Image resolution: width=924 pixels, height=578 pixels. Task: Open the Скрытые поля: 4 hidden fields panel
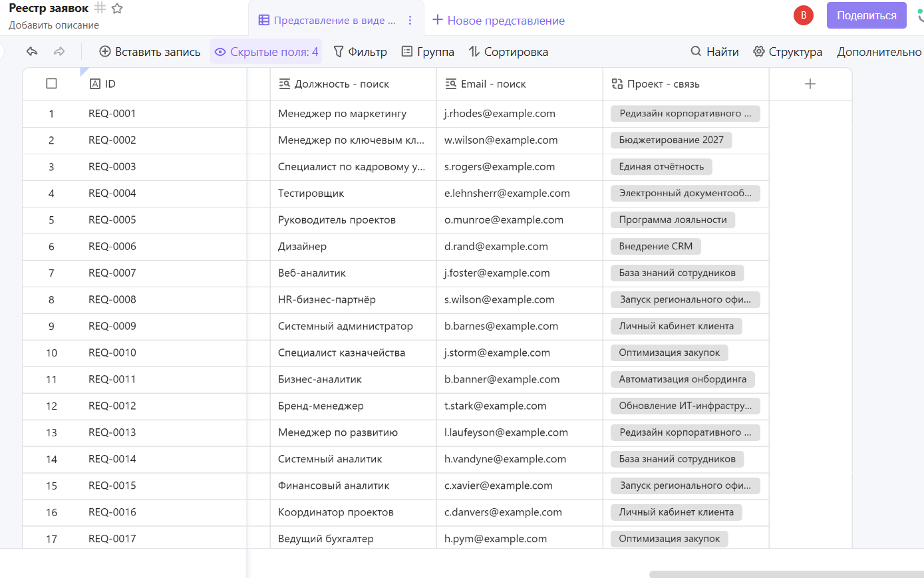click(266, 52)
